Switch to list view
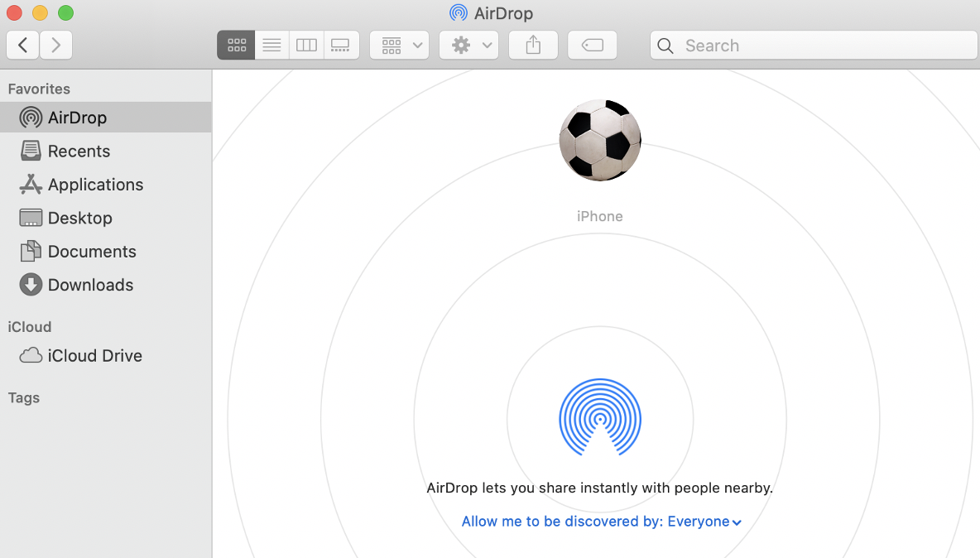Viewport: 980px width, 558px height. [271, 45]
